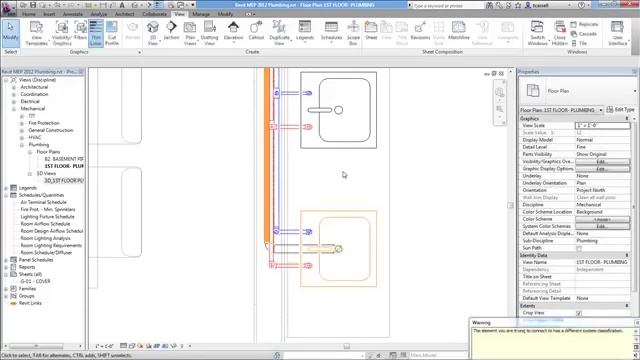Select Revit Links in project browser
Screen dimensions: 640x360
pos(30,303)
